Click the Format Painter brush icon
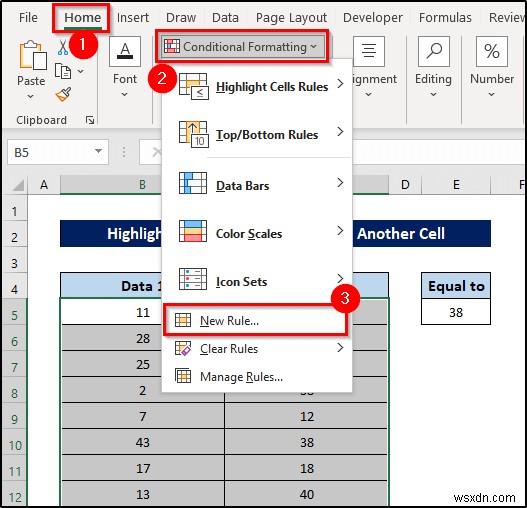 [x=63, y=94]
